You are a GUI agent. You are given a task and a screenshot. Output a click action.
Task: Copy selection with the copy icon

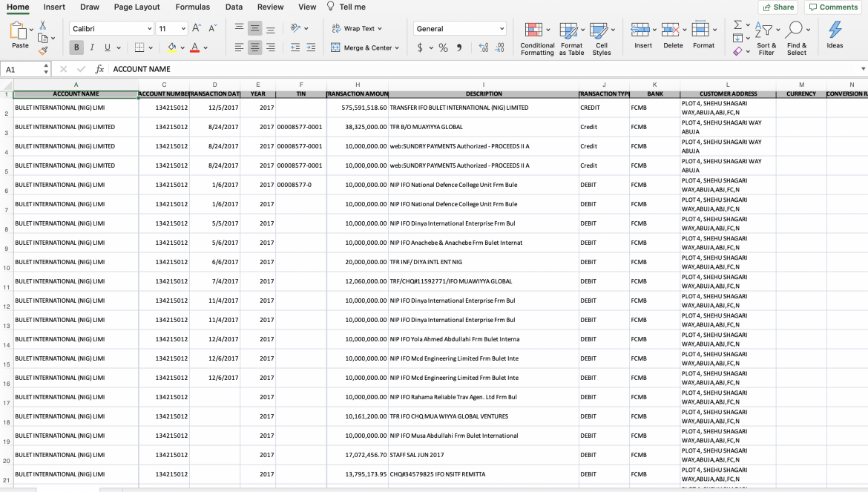(x=42, y=38)
